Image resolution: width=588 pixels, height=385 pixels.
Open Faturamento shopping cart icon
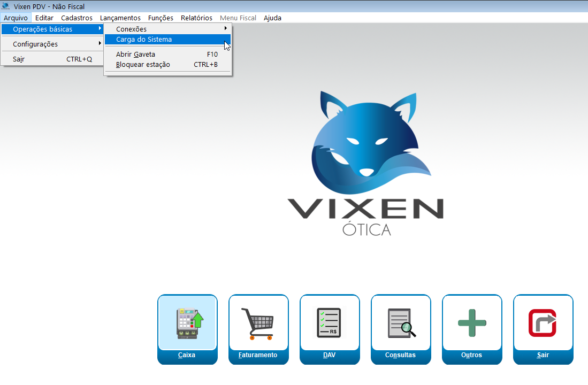point(258,324)
